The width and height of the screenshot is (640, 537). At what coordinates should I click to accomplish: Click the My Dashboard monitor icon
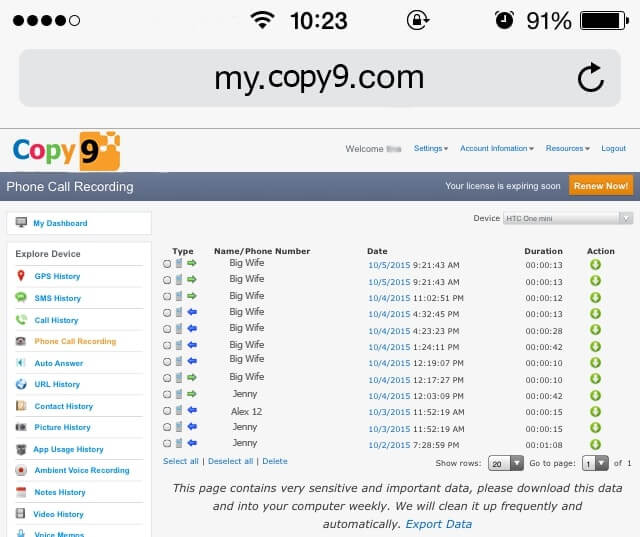(x=21, y=222)
